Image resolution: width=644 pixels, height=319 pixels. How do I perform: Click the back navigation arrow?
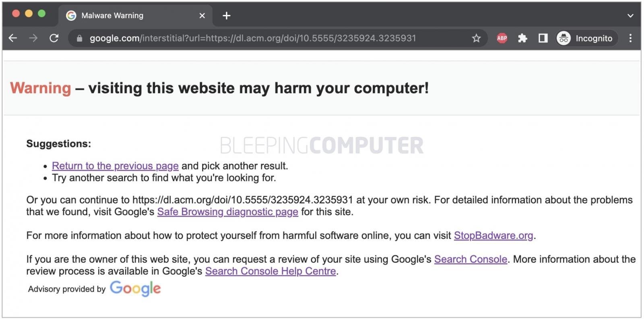13,38
